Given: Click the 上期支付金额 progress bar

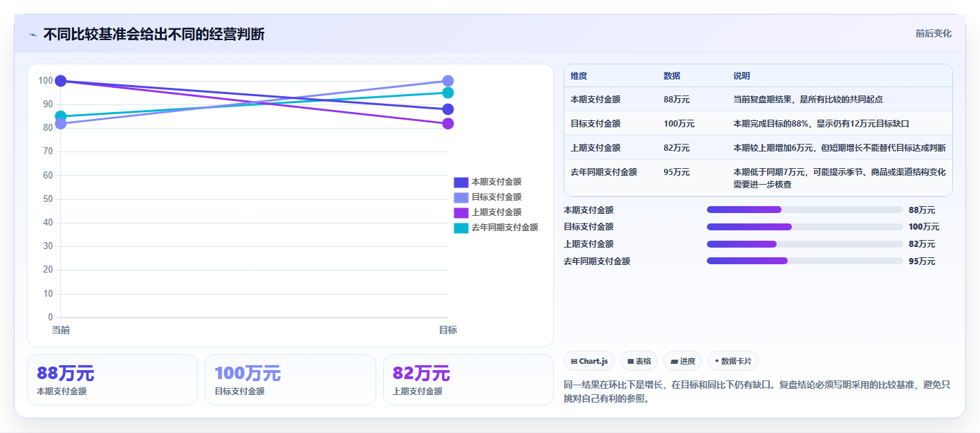Looking at the screenshot, I should pyautogui.click(x=805, y=244).
